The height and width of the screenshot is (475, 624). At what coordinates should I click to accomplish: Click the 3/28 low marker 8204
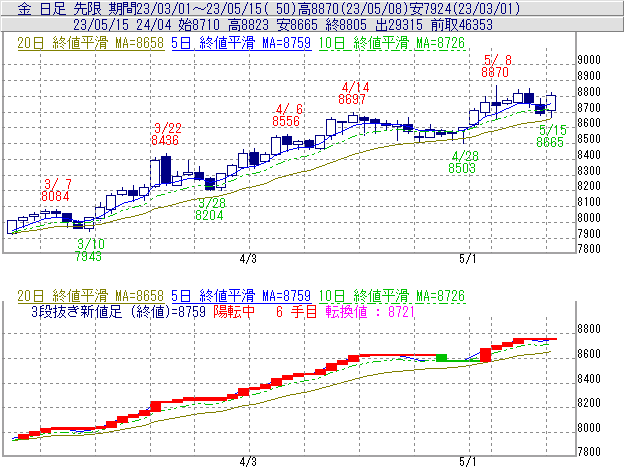pyautogui.click(x=209, y=215)
